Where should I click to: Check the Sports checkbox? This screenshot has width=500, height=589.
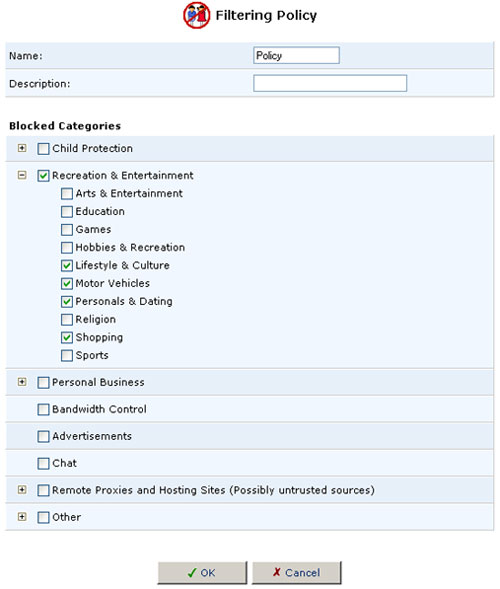pos(67,355)
